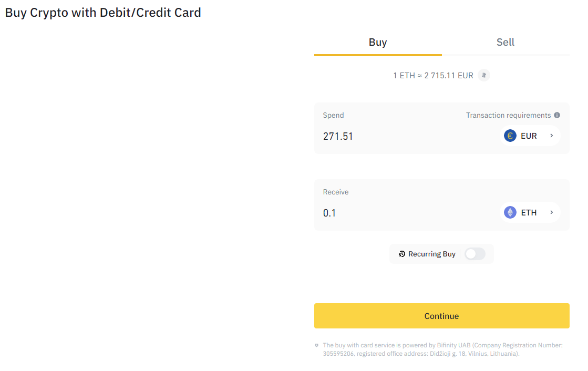Click the 1 ETH ≈ 2 715.11 EUR rate text
The height and width of the screenshot is (371, 588).
(433, 75)
